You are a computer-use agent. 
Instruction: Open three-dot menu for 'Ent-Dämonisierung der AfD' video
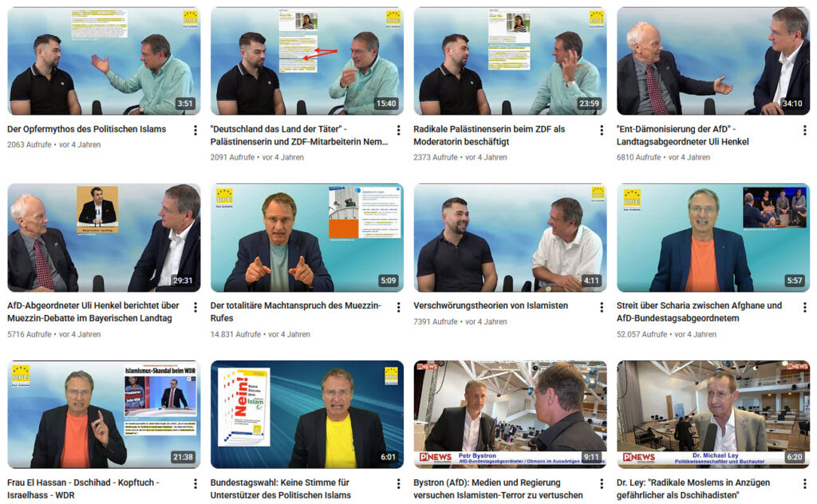click(x=804, y=130)
